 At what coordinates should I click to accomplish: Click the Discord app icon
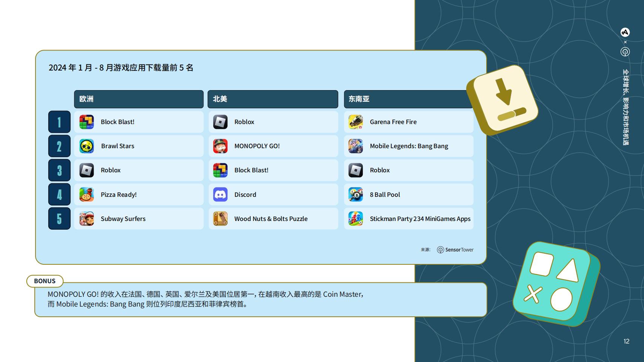click(220, 195)
